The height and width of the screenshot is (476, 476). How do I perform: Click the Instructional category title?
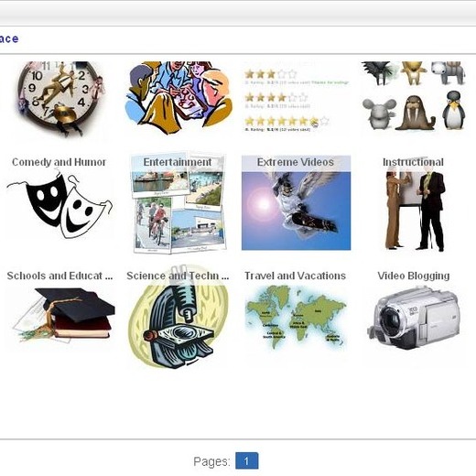[413, 162]
